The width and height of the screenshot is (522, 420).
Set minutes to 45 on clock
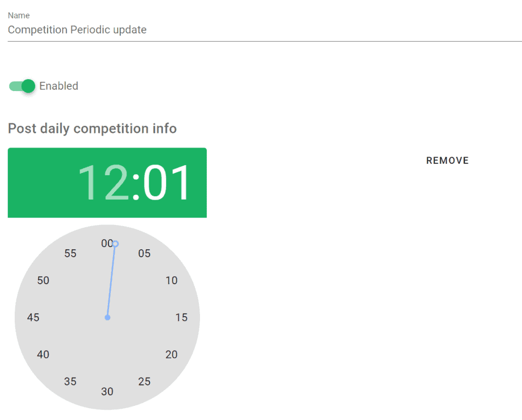(x=33, y=318)
